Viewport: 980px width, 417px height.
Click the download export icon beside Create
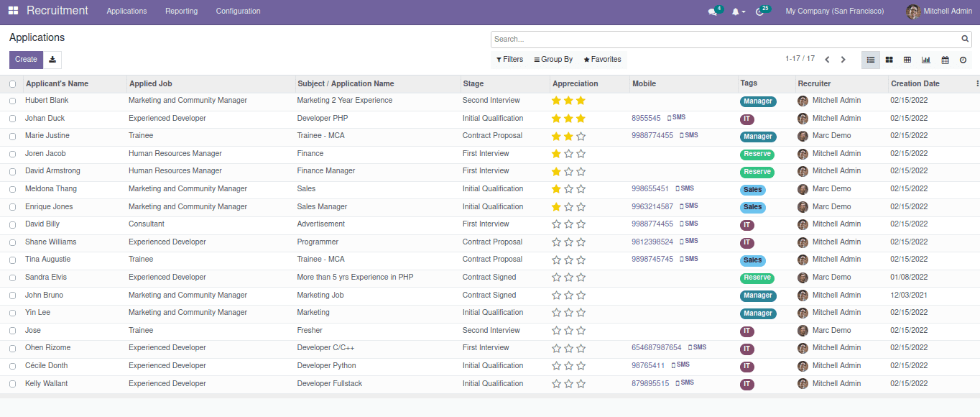point(52,60)
